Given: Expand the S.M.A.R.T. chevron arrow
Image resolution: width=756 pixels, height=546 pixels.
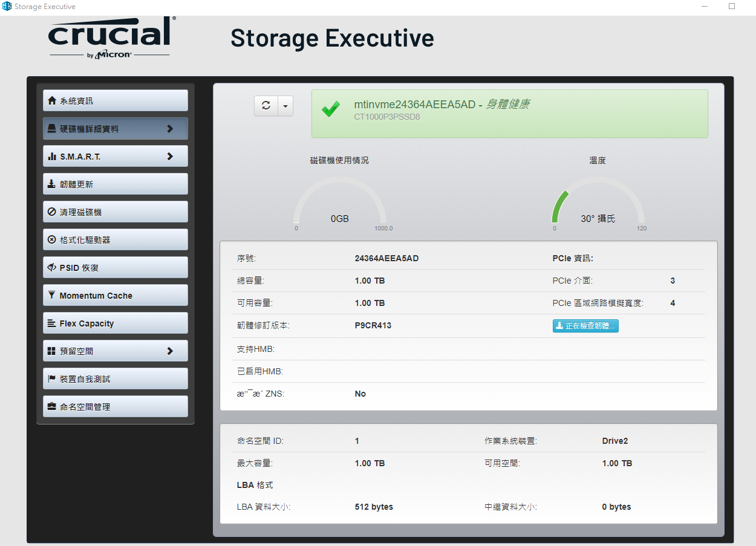Looking at the screenshot, I should click(x=170, y=157).
